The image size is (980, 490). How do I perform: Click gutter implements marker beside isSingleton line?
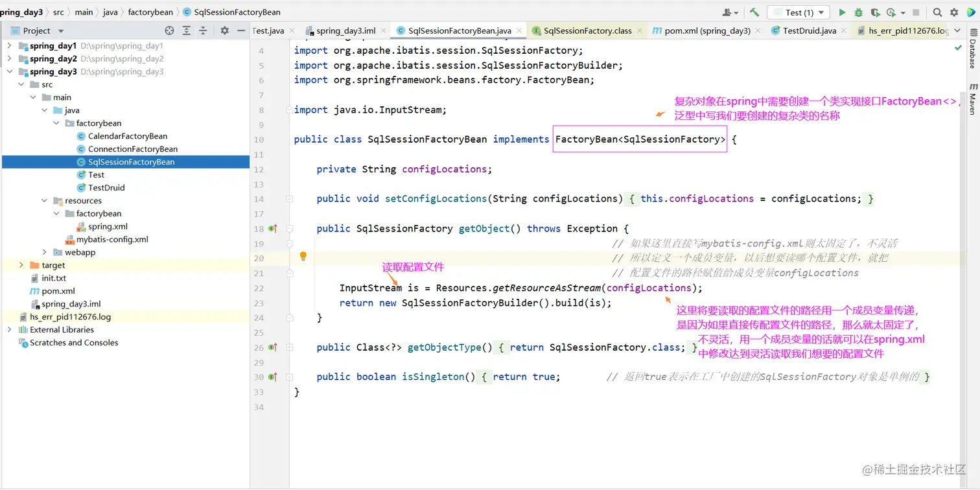(273, 377)
